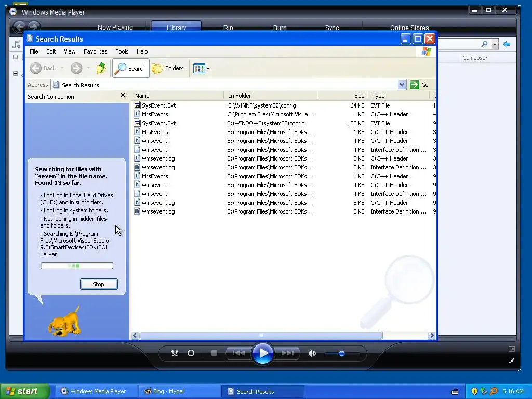
Task: Click the Stop playback button
Action: point(214,353)
